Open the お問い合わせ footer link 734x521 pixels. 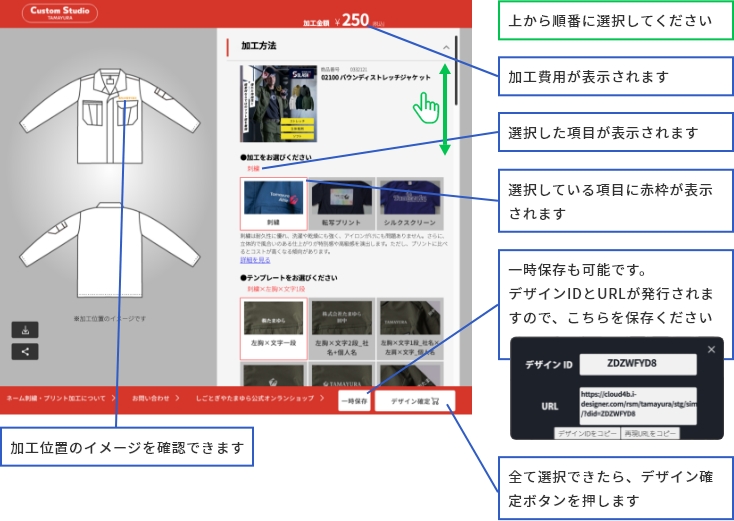pyautogui.click(x=155, y=398)
